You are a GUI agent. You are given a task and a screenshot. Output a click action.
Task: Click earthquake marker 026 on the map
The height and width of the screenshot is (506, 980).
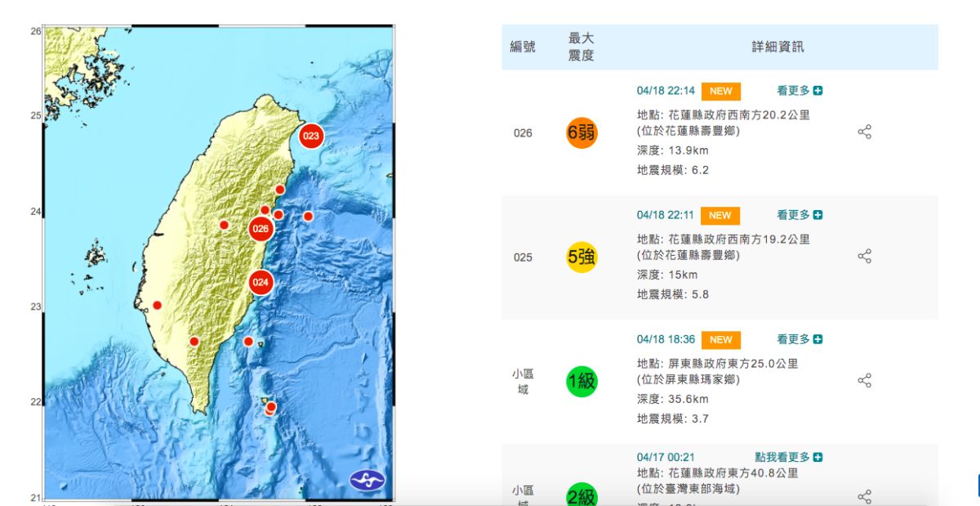point(261,228)
